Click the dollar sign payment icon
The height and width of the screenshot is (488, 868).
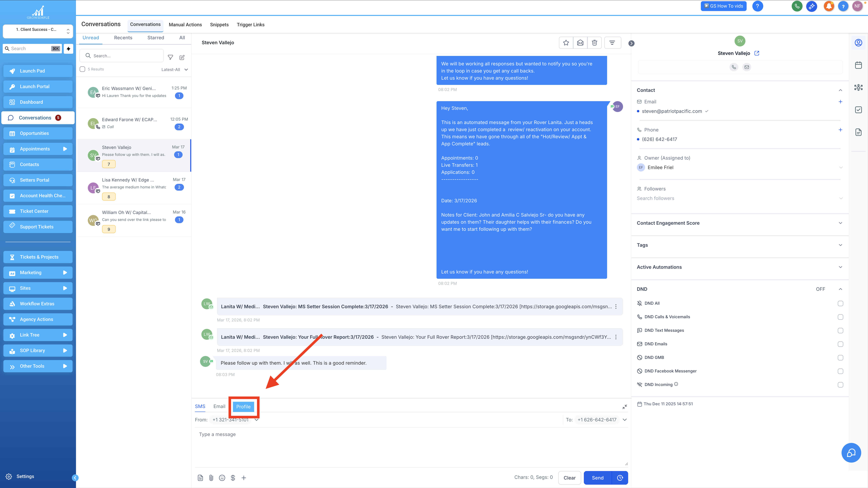(233, 477)
